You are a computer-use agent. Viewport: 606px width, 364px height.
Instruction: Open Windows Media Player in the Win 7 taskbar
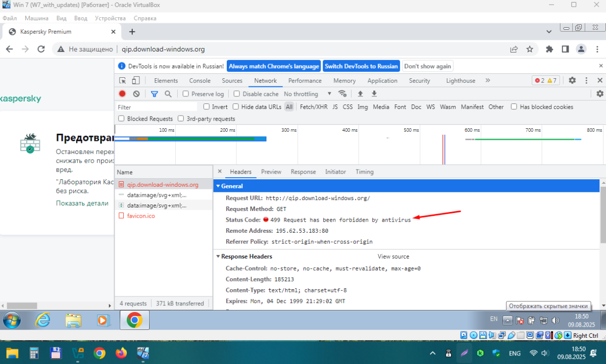click(103, 320)
